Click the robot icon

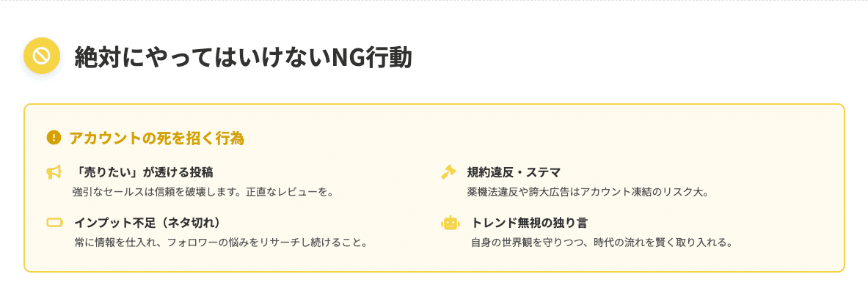pos(450,222)
